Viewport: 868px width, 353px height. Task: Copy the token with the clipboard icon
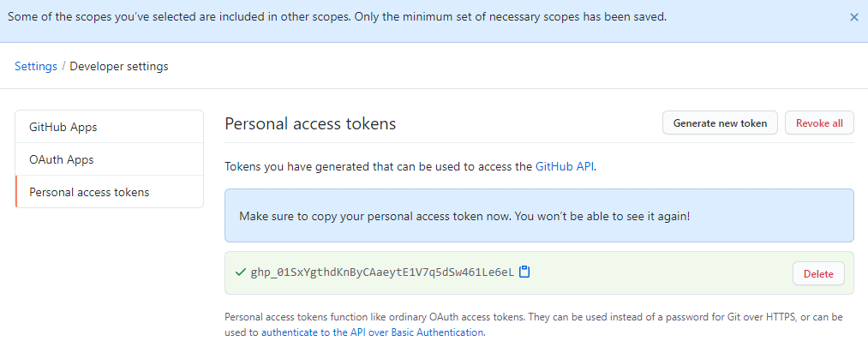[x=524, y=272]
